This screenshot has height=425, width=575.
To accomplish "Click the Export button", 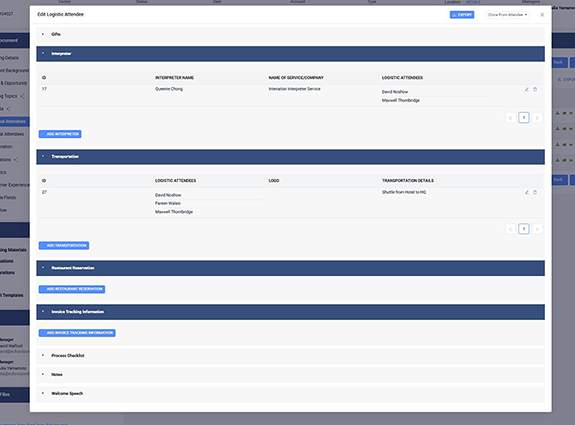I will tap(462, 15).
